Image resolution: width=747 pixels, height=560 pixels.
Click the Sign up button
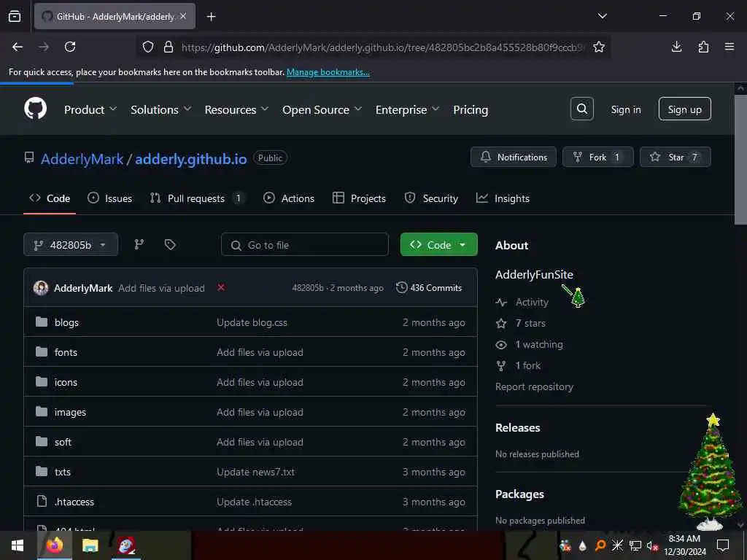click(x=684, y=109)
